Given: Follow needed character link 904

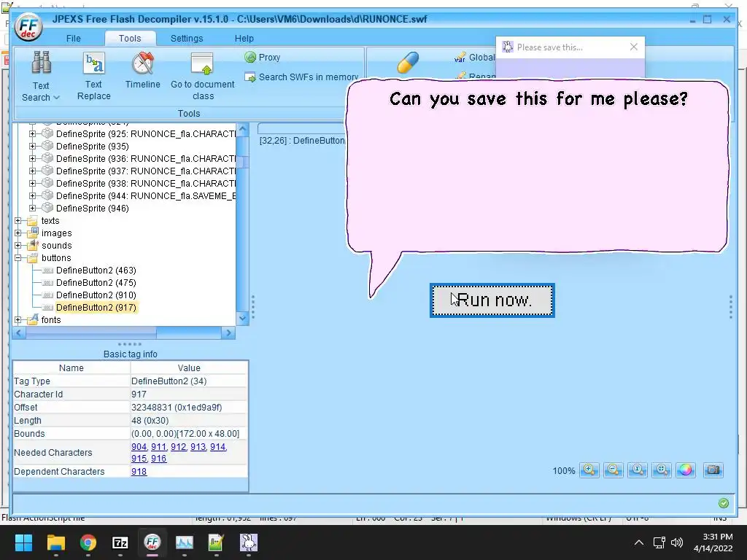Looking at the screenshot, I should (139, 447).
